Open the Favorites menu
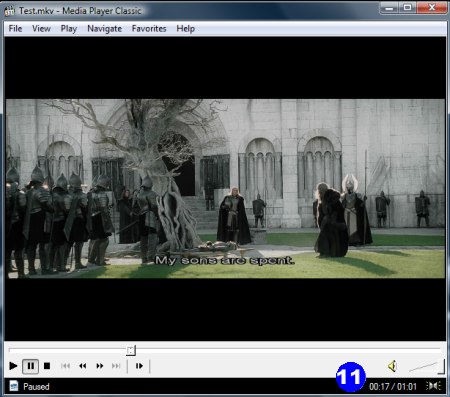The width and height of the screenshot is (450, 397). (x=149, y=29)
